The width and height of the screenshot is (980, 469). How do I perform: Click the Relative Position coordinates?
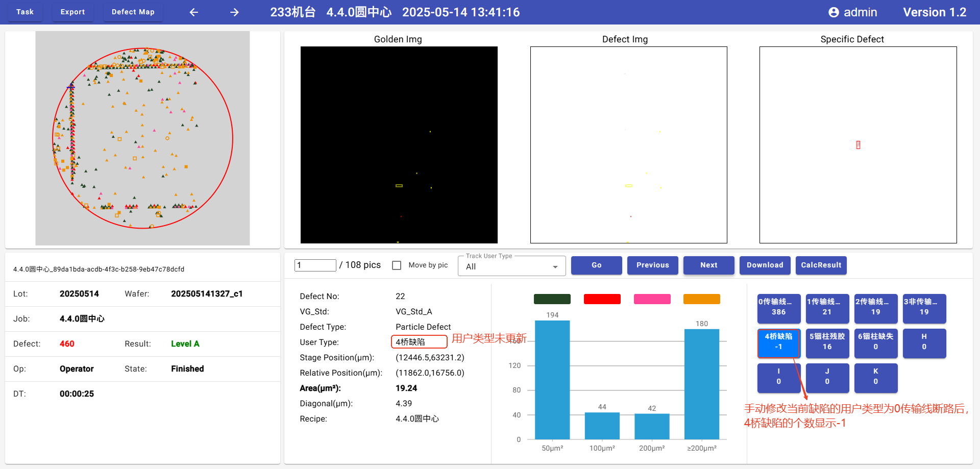coord(430,373)
